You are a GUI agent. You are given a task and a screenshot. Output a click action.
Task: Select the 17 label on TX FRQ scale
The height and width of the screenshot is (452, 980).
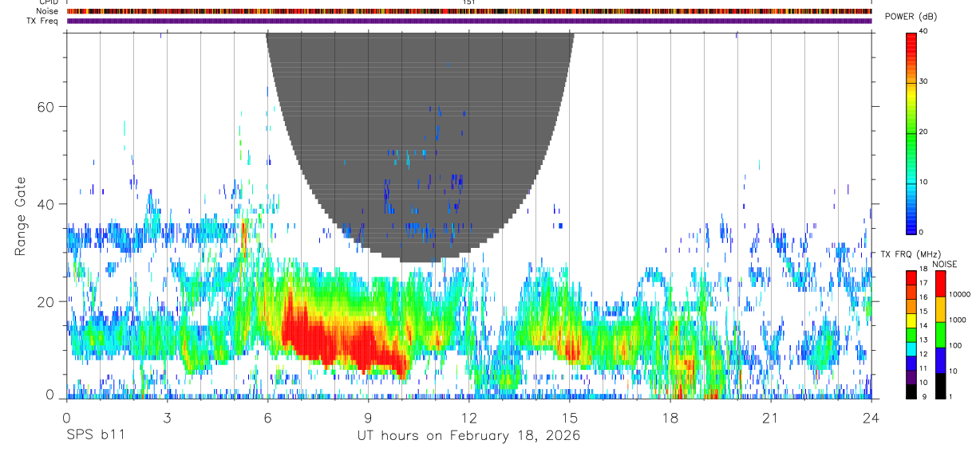click(x=923, y=283)
